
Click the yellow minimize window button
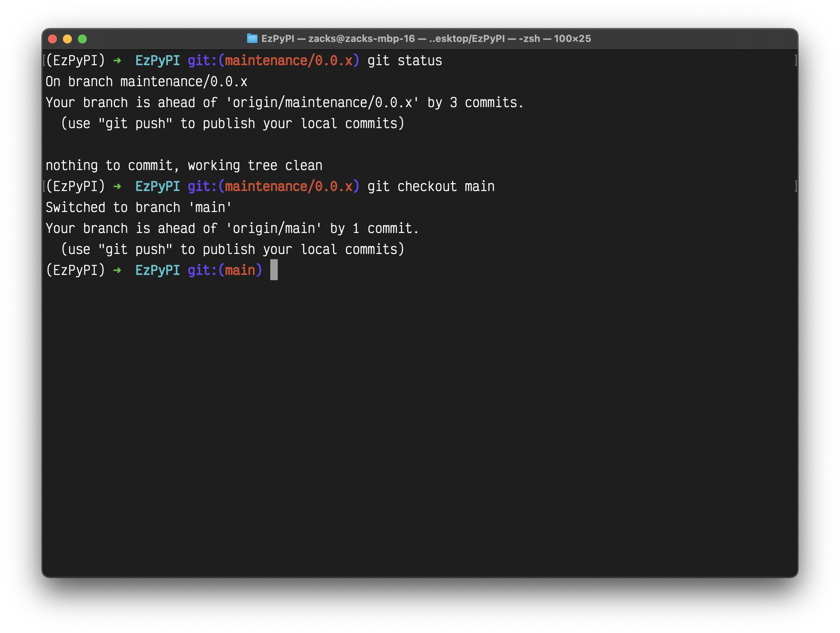[x=67, y=39]
